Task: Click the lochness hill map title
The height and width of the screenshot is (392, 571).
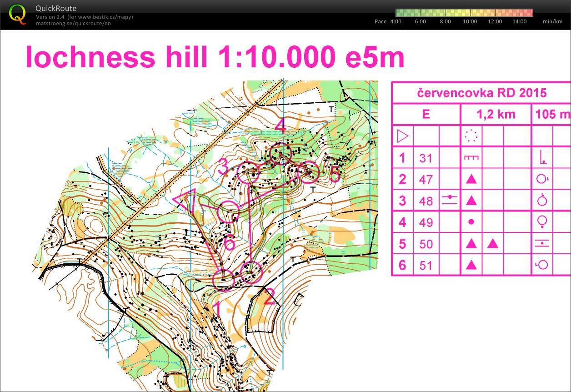Action: point(215,58)
